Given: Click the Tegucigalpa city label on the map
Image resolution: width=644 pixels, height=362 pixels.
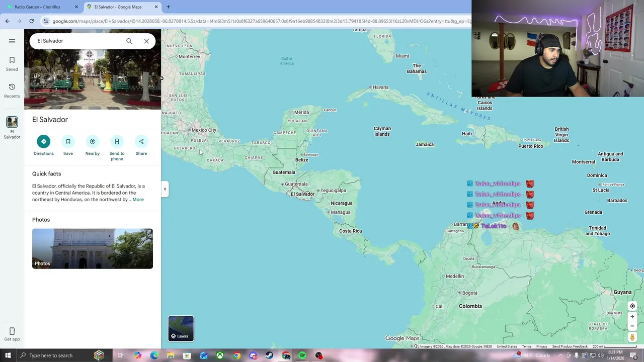Looking at the screenshot, I should coord(333,191).
